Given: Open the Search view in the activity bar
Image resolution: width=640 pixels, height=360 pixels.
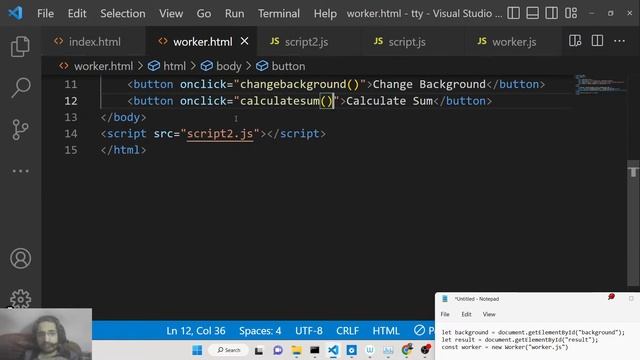Looking at the screenshot, I should coord(20,88).
